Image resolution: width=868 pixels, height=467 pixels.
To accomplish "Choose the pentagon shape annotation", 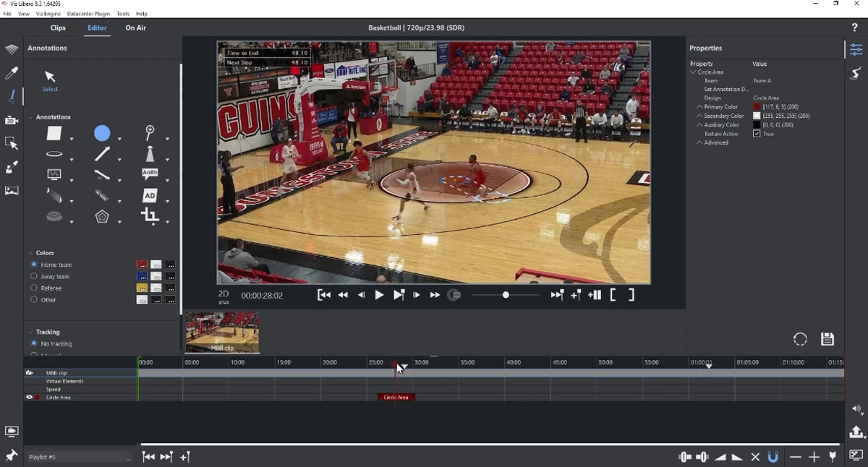I will [x=102, y=216].
